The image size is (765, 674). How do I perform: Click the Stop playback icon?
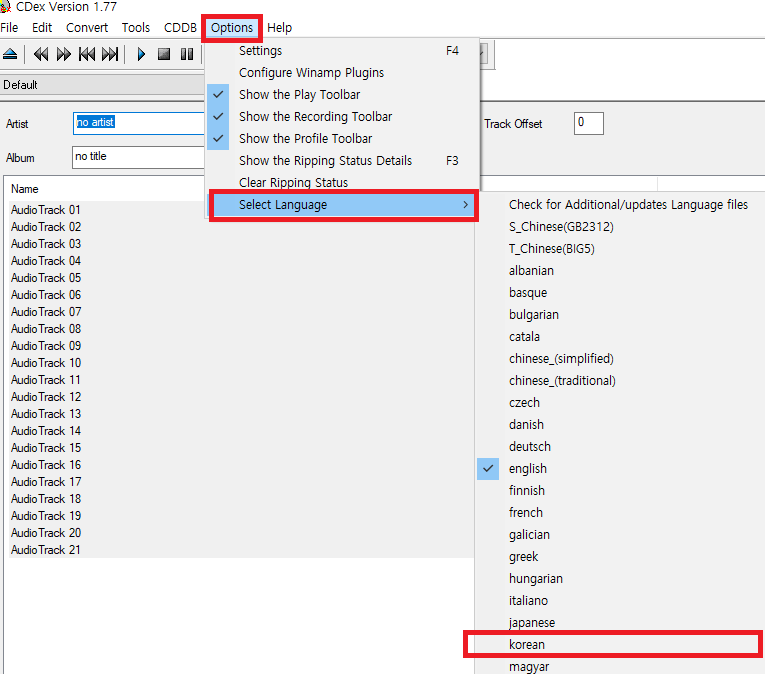pos(164,54)
